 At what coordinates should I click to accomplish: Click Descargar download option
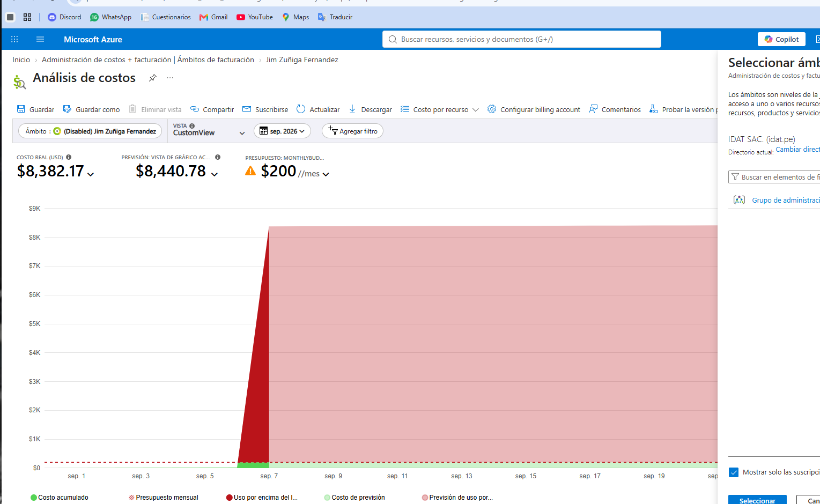tap(370, 109)
